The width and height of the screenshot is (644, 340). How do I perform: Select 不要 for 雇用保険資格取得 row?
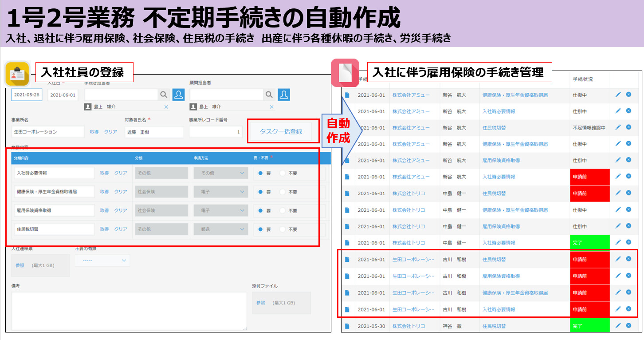[283, 211]
